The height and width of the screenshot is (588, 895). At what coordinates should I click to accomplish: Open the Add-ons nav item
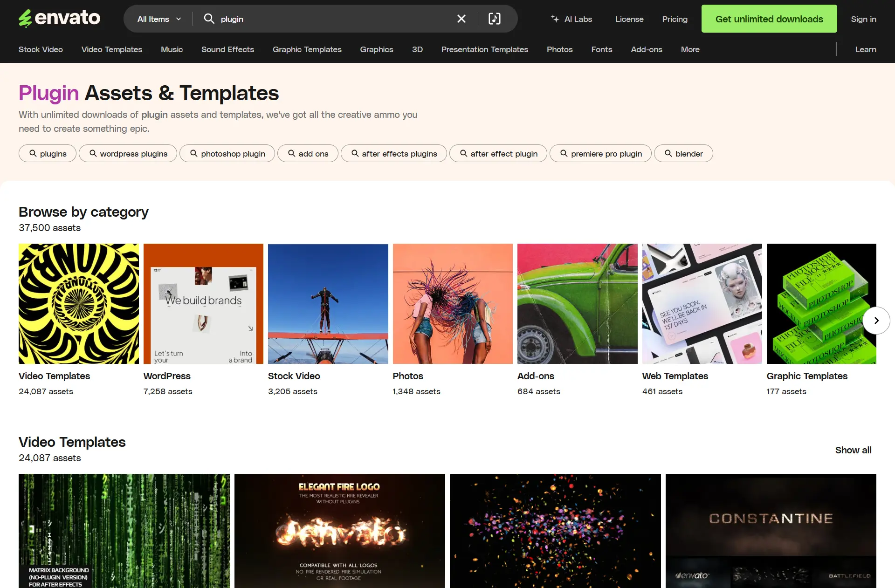(x=647, y=49)
